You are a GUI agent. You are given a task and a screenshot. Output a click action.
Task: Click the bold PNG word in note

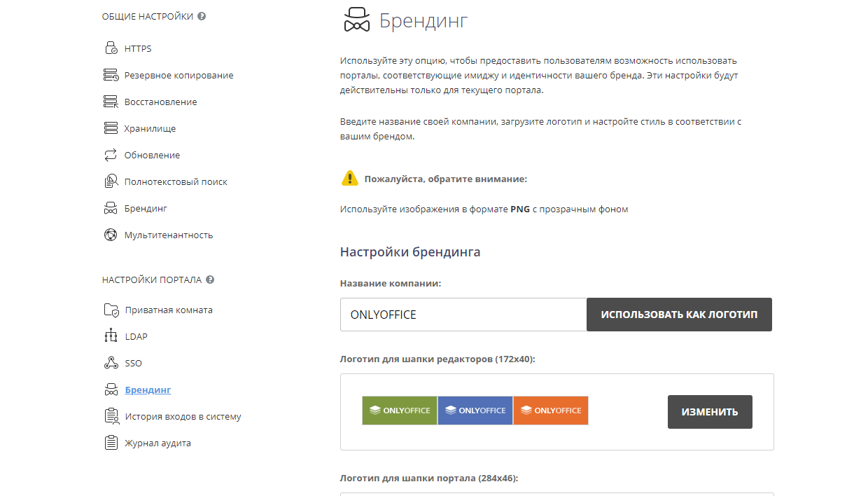pyautogui.click(x=520, y=209)
